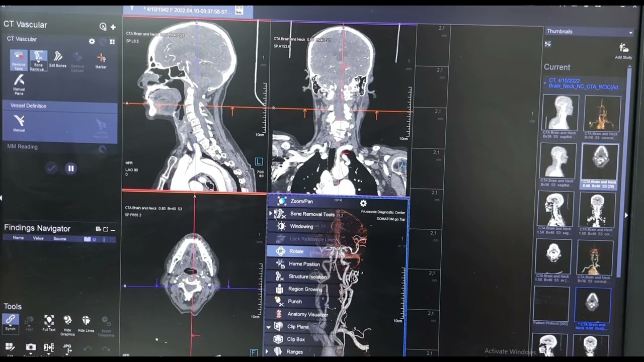The image size is (644, 362).
Task: Switch CT Vascular panel grid view
Action: point(112,42)
